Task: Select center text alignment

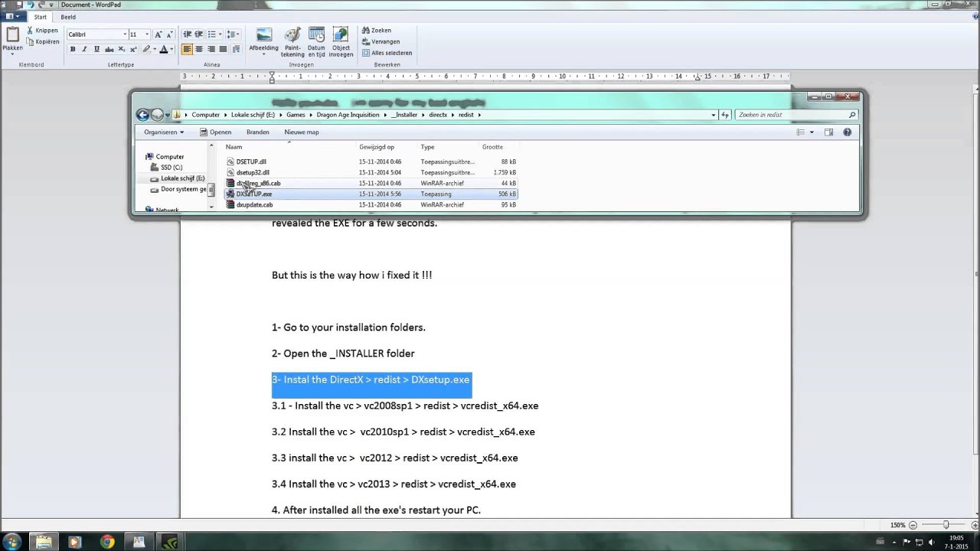Action: pos(199,49)
